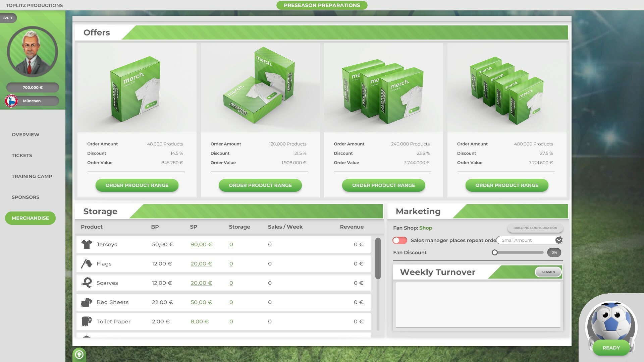
Task: Click the Scarves product icon
Action: [x=87, y=283]
